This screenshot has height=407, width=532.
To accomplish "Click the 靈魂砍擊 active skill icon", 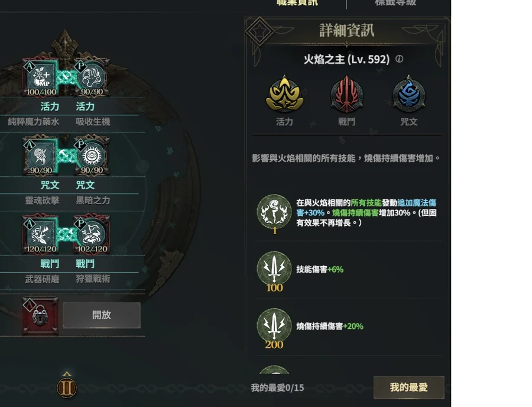I will 40,156.
